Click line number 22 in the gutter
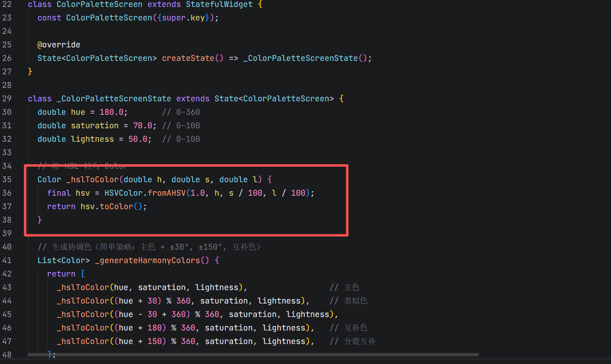Viewport: 611px width, 364px height. click(7, 4)
